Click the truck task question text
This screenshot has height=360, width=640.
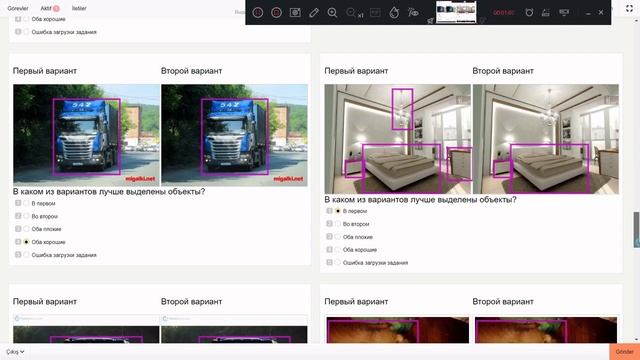[x=109, y=191]
